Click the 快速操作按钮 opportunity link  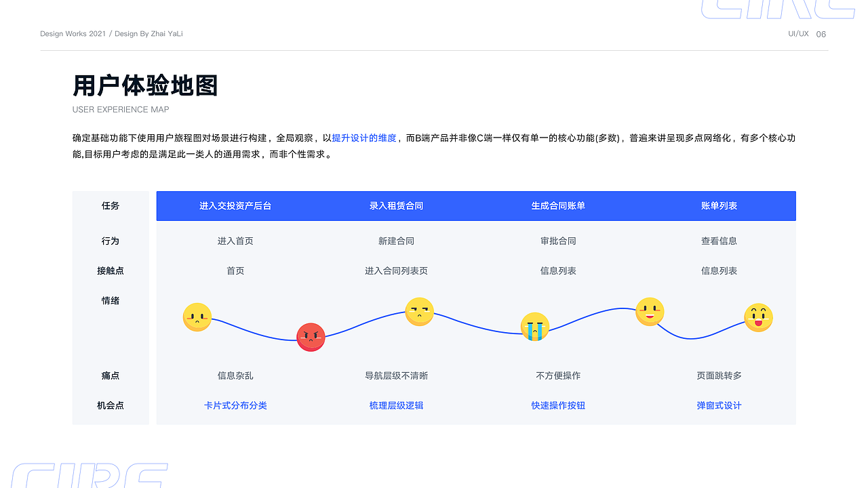point(558,405)
